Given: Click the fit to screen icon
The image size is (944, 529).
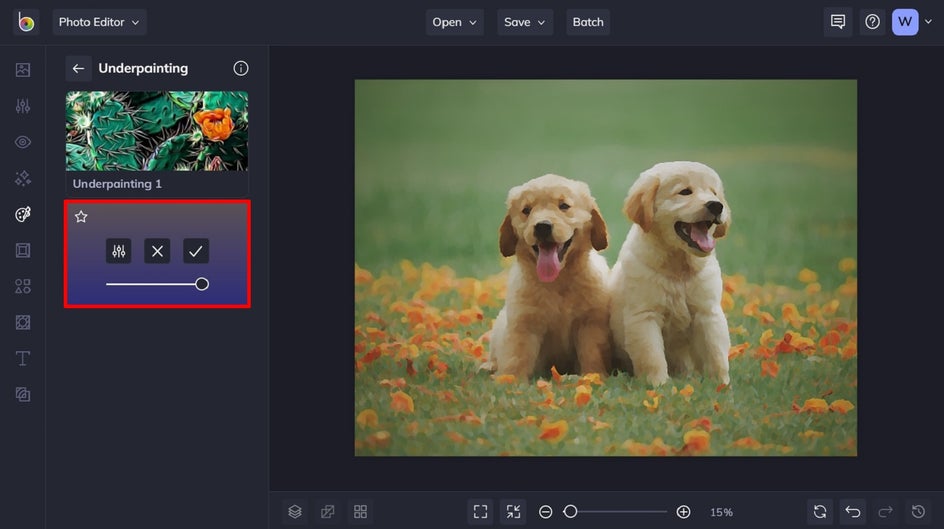Looking at the screenshot, I should pyautogui.click(x=480, y=512).
